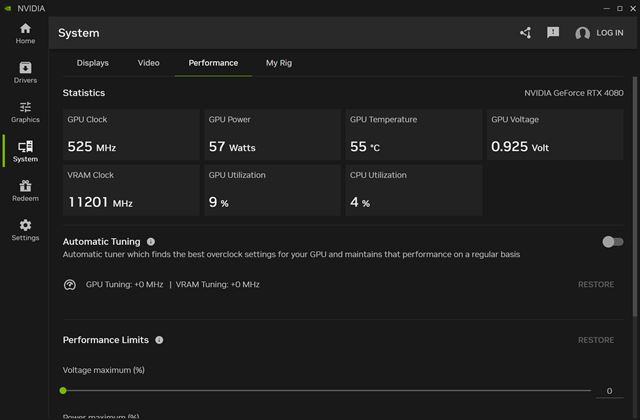The height and width of the screenshot is (420, 640).
Task: Open the My Rig tab
Action: 279,63
